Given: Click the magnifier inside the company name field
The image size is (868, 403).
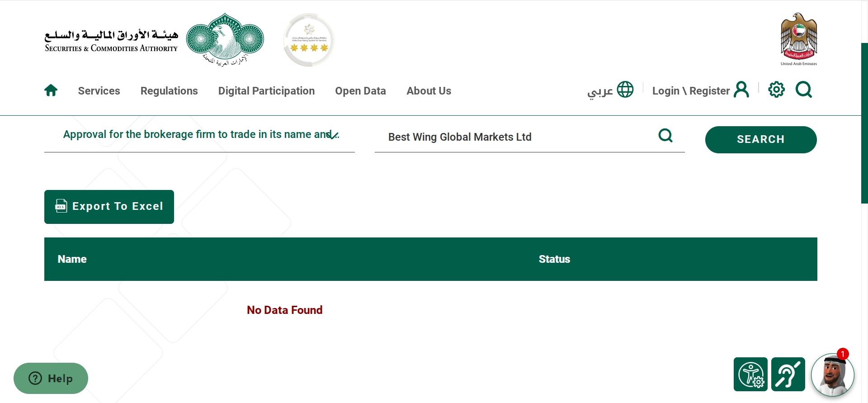Looking at the screenshot, I should click(665, 135).
